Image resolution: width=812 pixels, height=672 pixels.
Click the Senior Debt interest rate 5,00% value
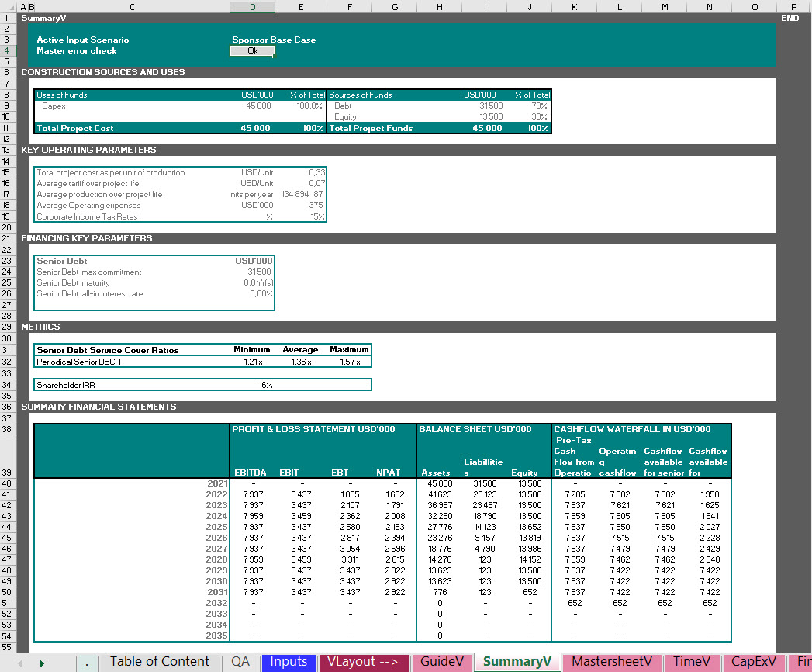(261, 294)
